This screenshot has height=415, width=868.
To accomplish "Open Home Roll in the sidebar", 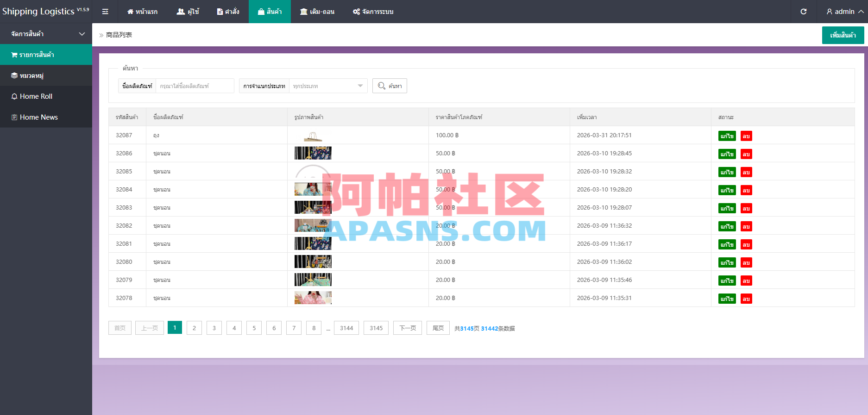I will click(x=46, y=96).
